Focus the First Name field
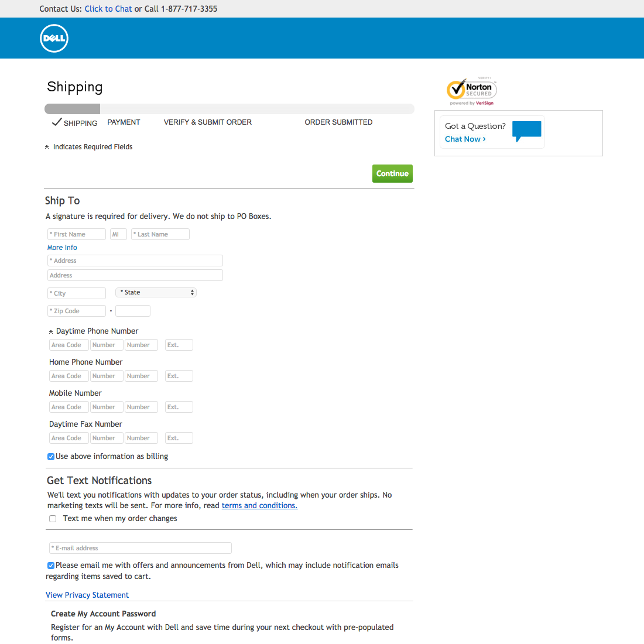644x644 pixels. [77, 234]
